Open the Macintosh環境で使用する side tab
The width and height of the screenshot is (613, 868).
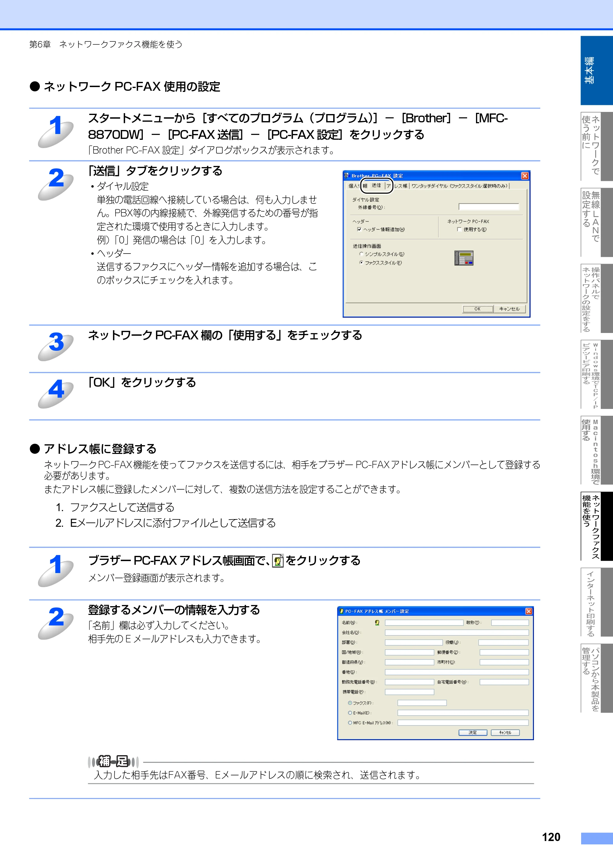pos(596,450)
